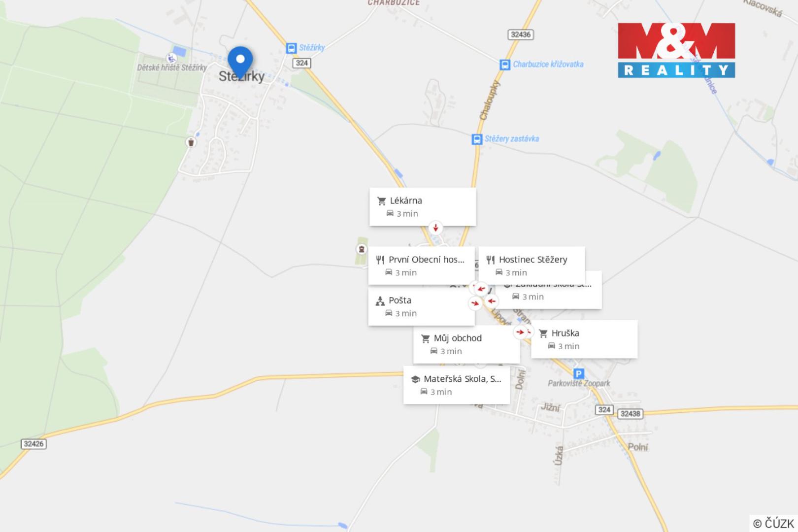
Task: Click the Parkoviště Zoopark parking icon
Action: (x=579, y=373)
